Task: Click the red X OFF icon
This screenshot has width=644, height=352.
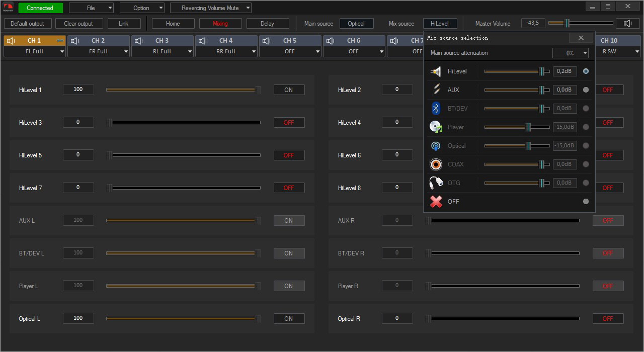Action: [x=436, y=202]
